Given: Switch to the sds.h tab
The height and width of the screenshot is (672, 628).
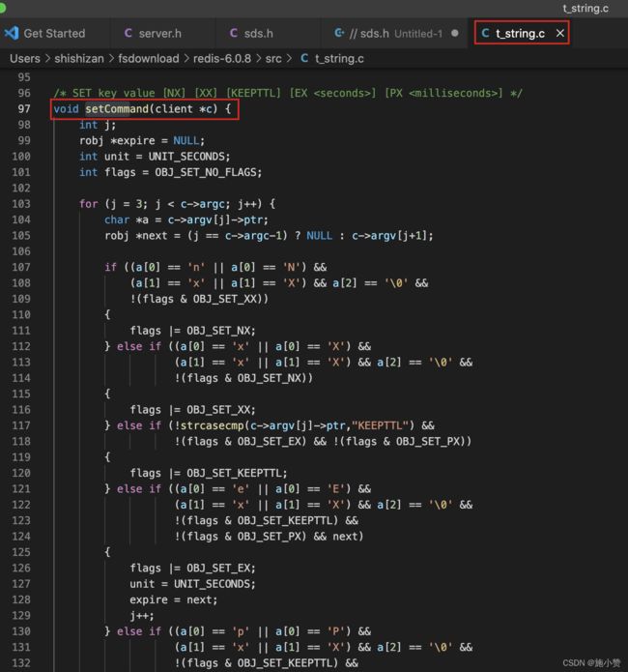Looking at the screenshot, I should pyautogui.click(x=258, y=34).
